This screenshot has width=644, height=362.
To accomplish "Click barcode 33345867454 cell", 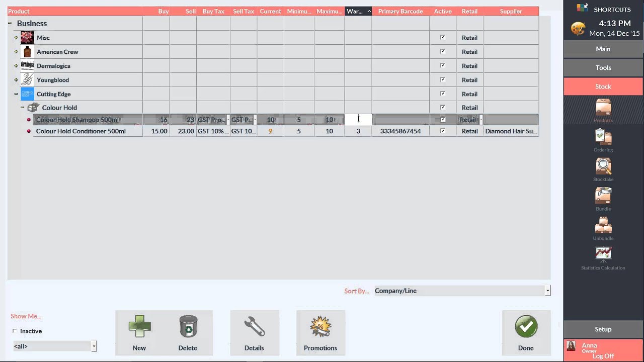I will pyautogui.click(x=400, y=131).
